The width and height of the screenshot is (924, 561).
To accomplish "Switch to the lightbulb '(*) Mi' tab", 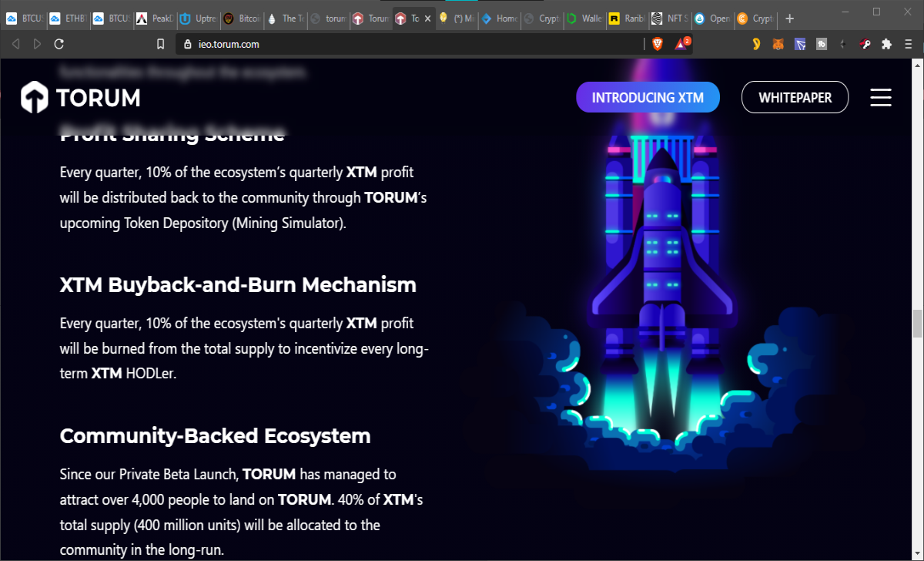I will [x=456, y=18].
